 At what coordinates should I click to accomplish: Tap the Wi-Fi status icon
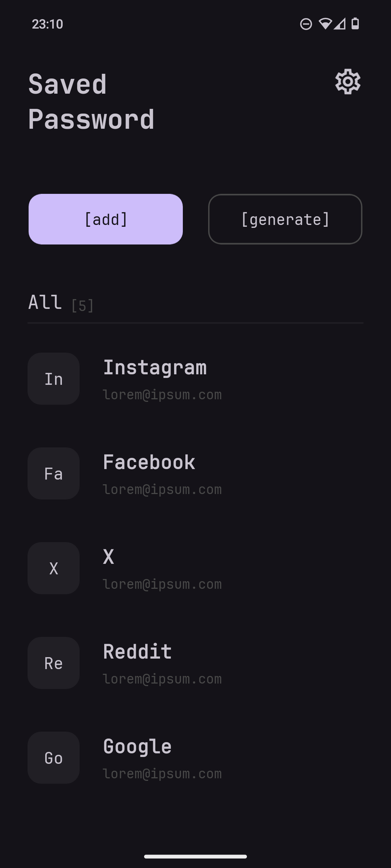tap(325, 24)
